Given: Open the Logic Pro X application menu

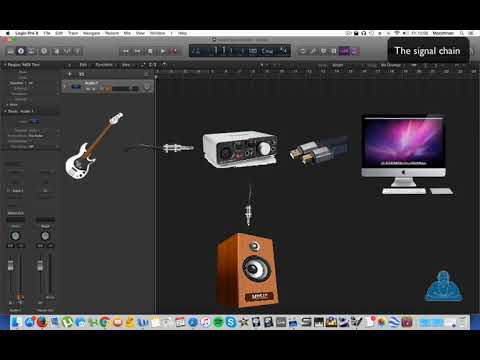Looking at the screenshot, I should point(27,33).
